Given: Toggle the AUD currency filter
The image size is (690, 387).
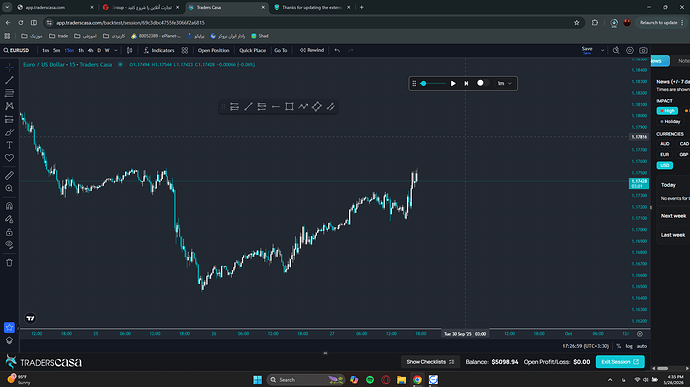Looking at the screenshot, I should (664, 144).
